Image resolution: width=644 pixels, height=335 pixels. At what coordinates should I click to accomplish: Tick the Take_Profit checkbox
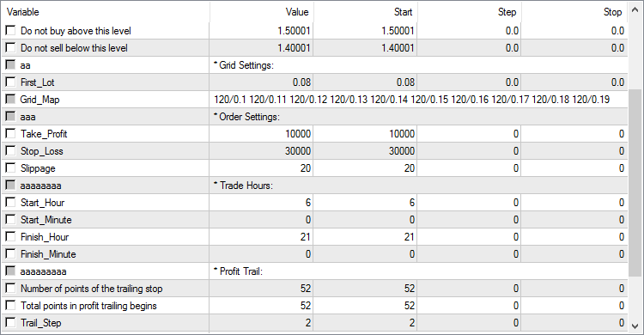click(x=10, y=134)
